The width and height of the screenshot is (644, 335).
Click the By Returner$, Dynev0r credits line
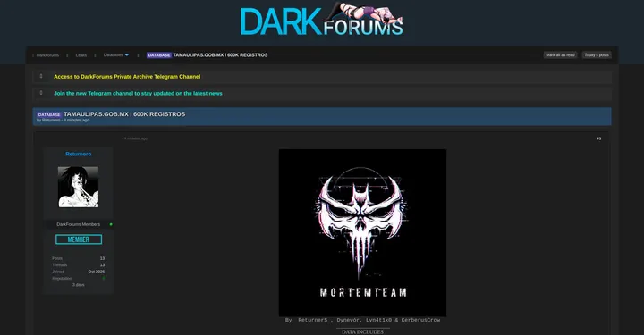click(x=362, y=320)
